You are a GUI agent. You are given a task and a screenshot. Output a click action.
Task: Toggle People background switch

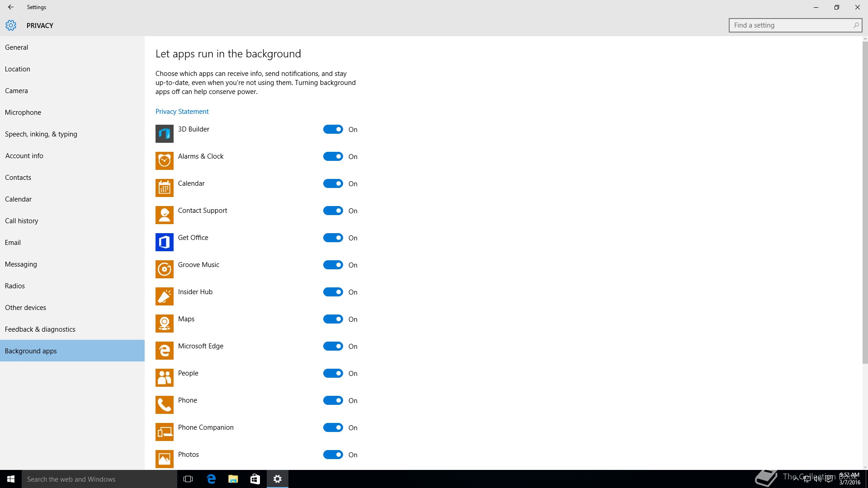333,373
